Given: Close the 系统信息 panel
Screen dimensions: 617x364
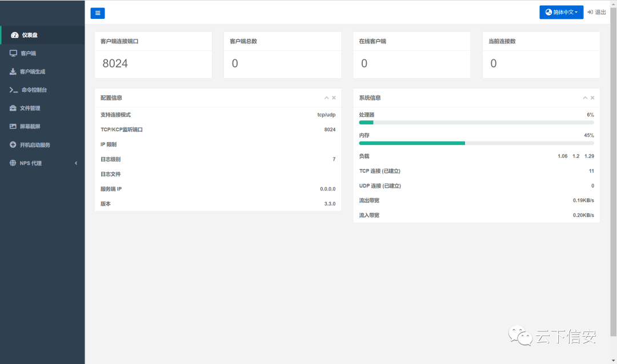Looking at the screenshot, I should click(592, 98).
